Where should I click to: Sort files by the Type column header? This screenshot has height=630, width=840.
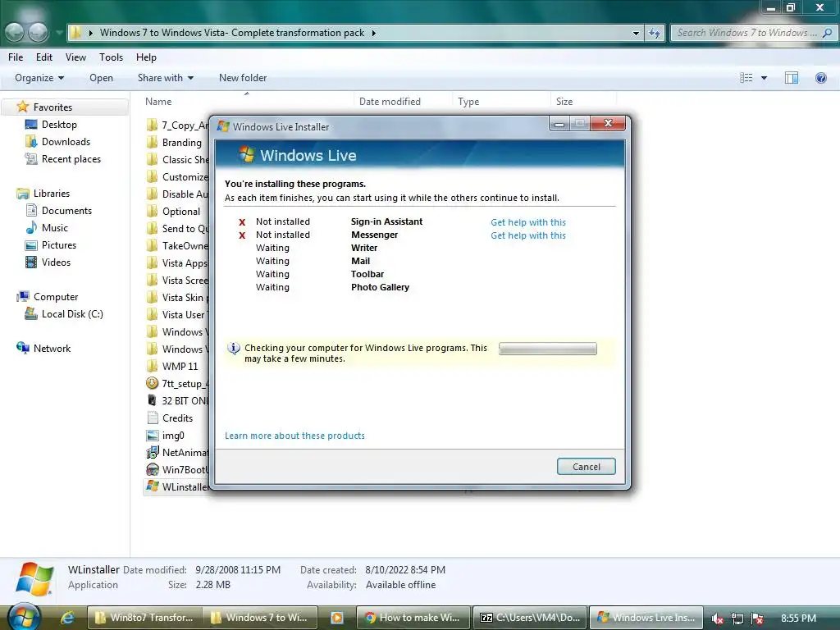click(468, 101)
